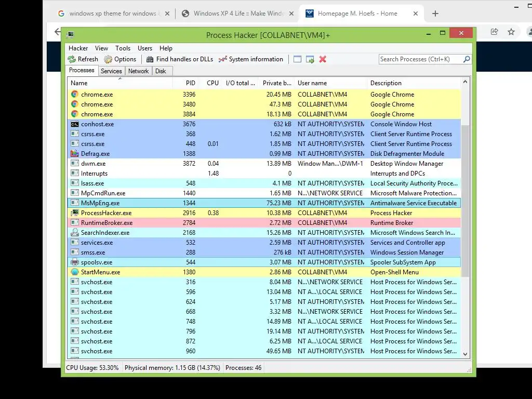Select the MsMpEng.exe process row

264,203
